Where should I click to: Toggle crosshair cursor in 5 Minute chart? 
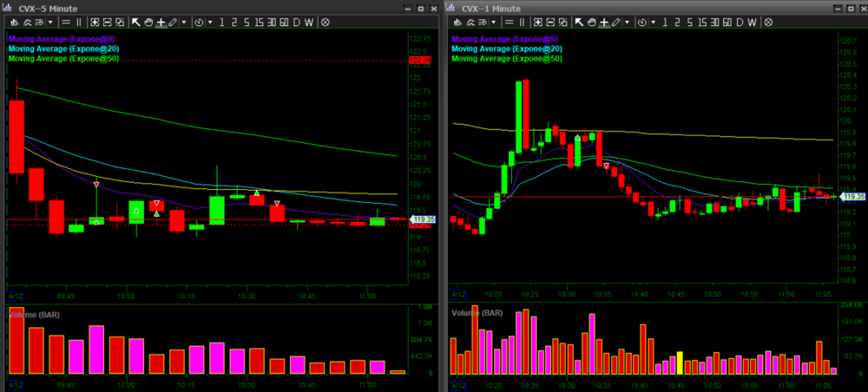(161, 22)
